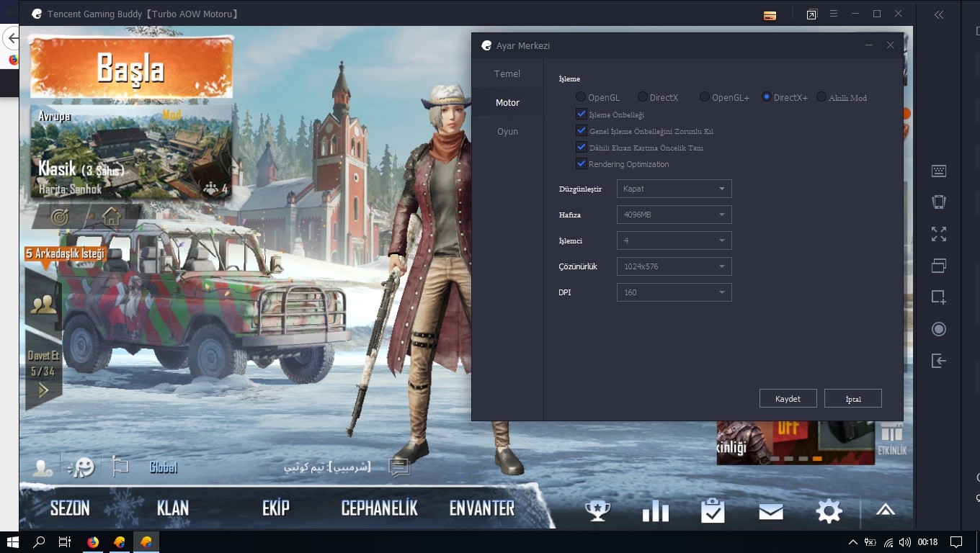Open the friends list icon
980x553 pixels.
tap(43, 305)
